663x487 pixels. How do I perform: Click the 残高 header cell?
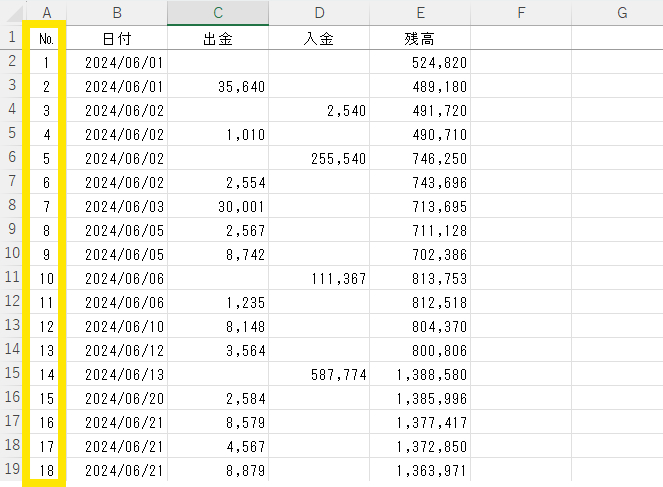tap(420, 38)
